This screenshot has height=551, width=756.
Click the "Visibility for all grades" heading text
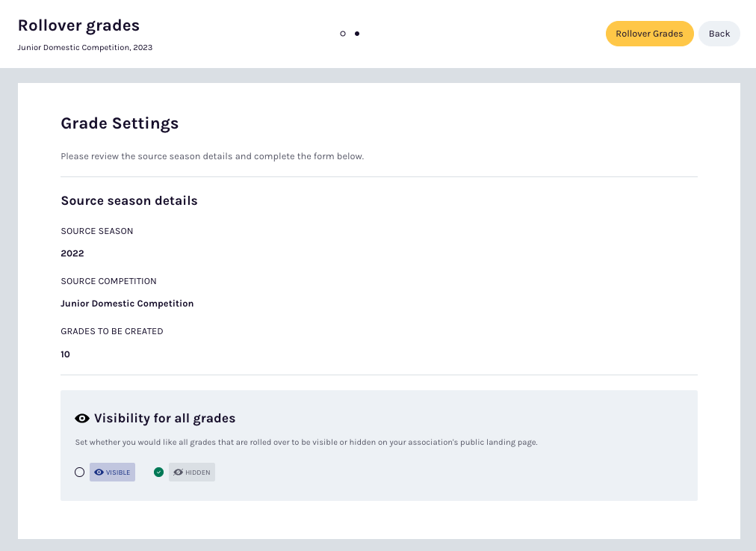pyautogui.click(x=164, y=419)
